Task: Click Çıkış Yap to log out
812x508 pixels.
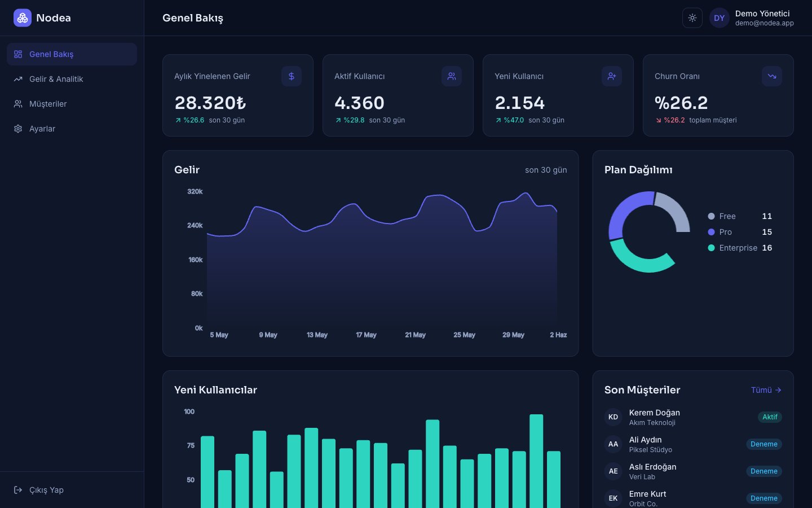Action: pyautogui.click(x=72, y=490)
